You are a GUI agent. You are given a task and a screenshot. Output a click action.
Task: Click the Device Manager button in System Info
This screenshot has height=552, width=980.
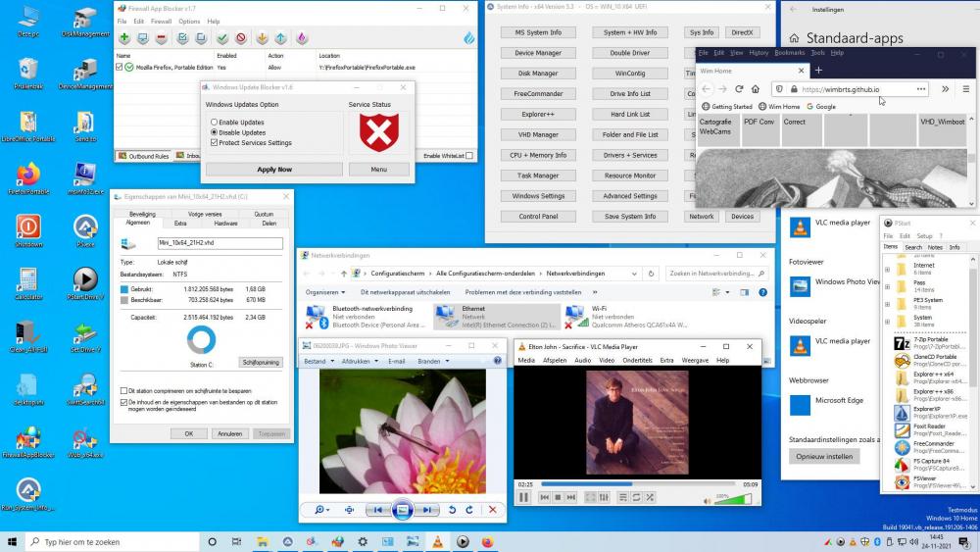pos(538,53)
